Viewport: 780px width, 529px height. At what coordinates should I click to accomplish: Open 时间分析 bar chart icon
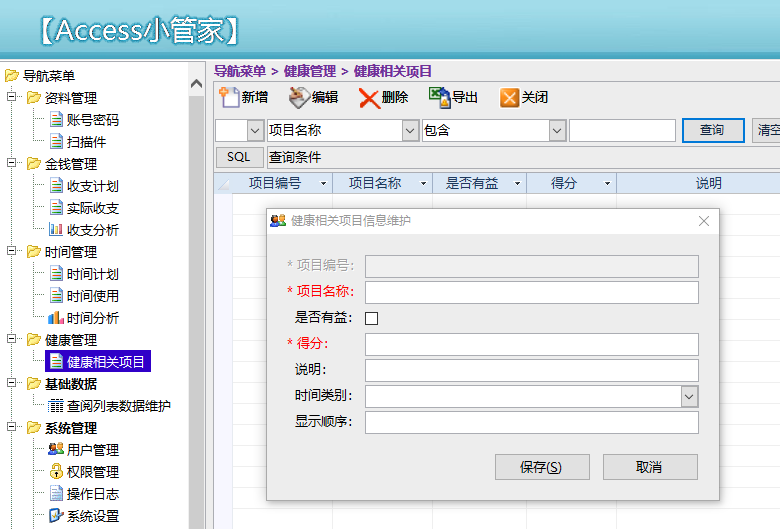coord(56,317)
